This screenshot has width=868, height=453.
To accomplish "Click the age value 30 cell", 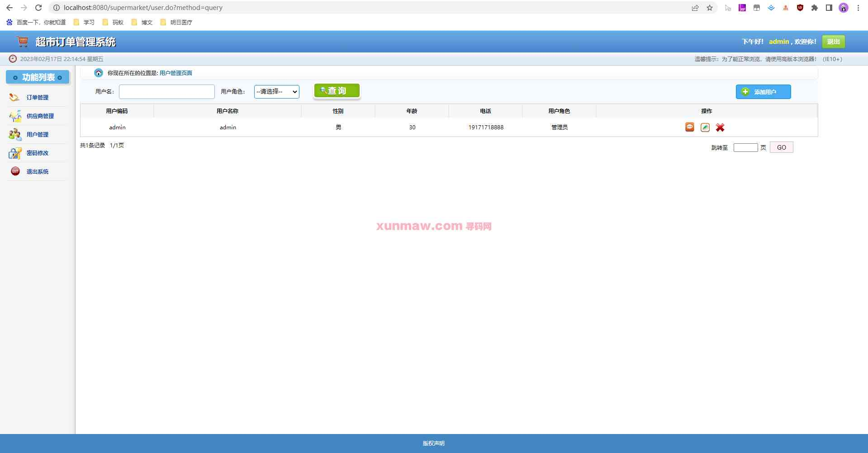I will 412,127.
